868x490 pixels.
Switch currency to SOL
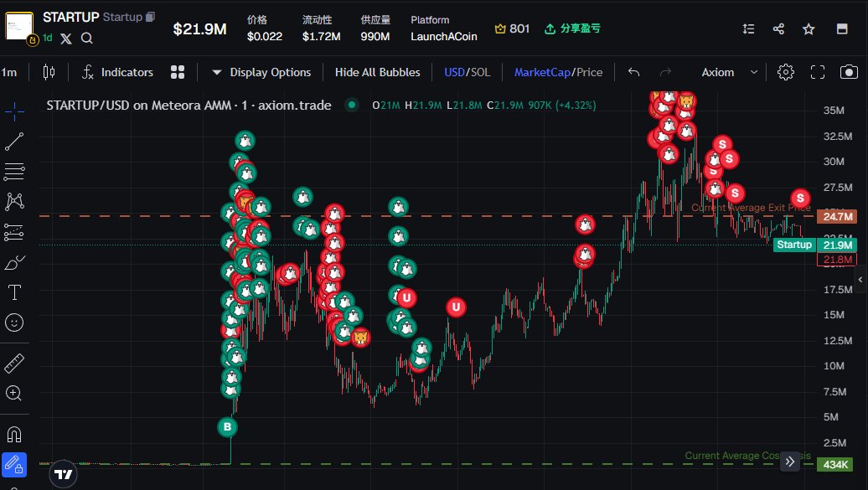click(481, 72)
